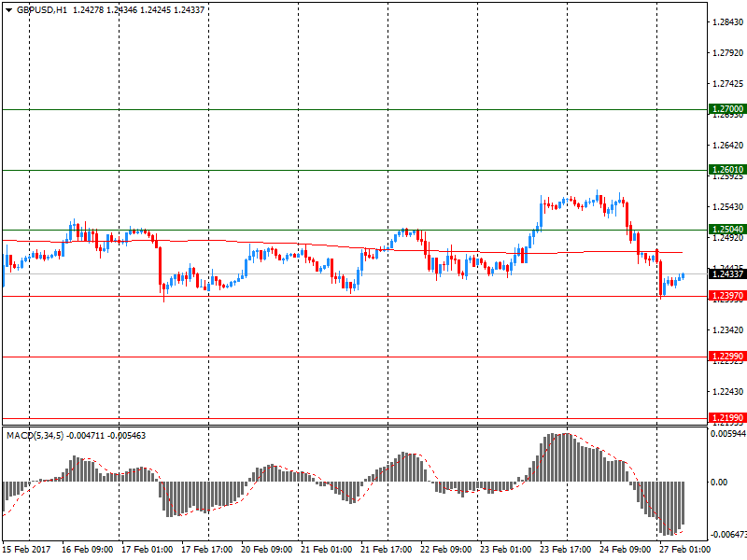Select the 22 Feb 09:00 time axis label
747x560 pixels.
[x=446, y=550]
